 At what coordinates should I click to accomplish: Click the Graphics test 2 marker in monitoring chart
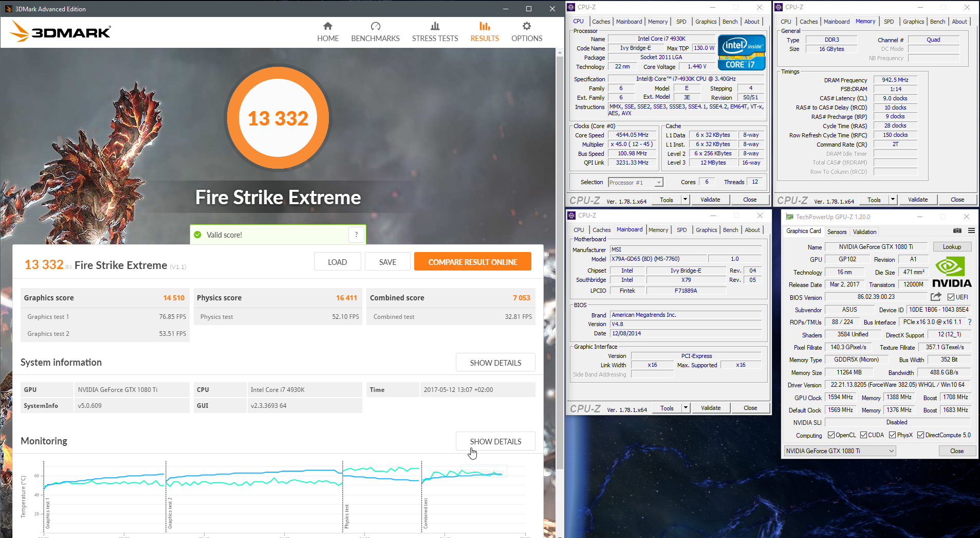pos(170,513)
